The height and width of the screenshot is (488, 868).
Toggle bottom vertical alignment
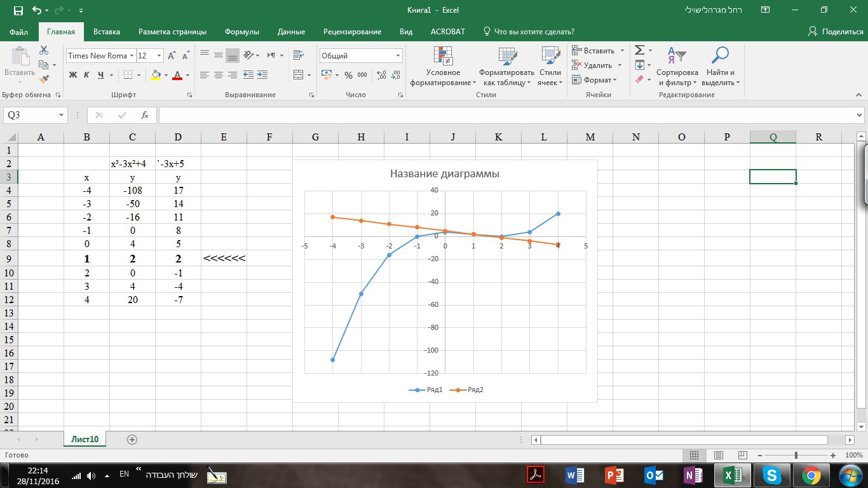(233, 55)
